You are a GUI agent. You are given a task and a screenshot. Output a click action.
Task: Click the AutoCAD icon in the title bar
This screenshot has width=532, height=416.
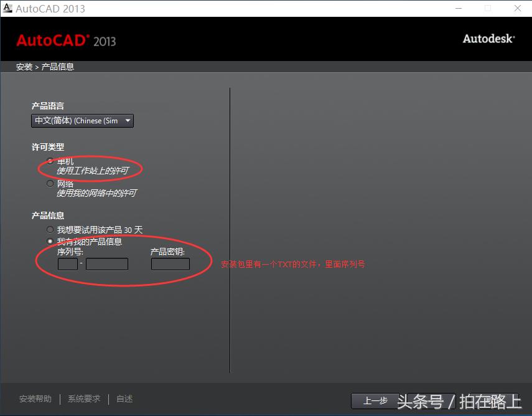pyautogui.click(x=9, y=8)
